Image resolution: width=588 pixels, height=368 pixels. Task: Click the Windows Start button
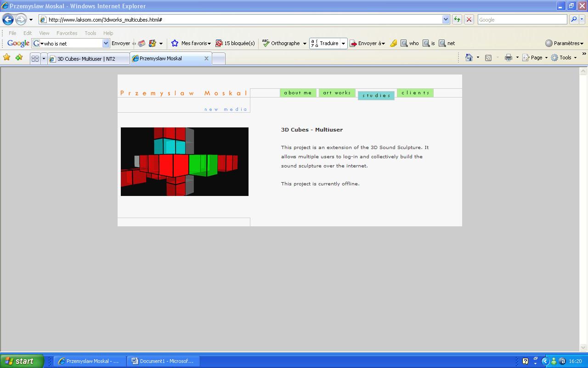22,361
